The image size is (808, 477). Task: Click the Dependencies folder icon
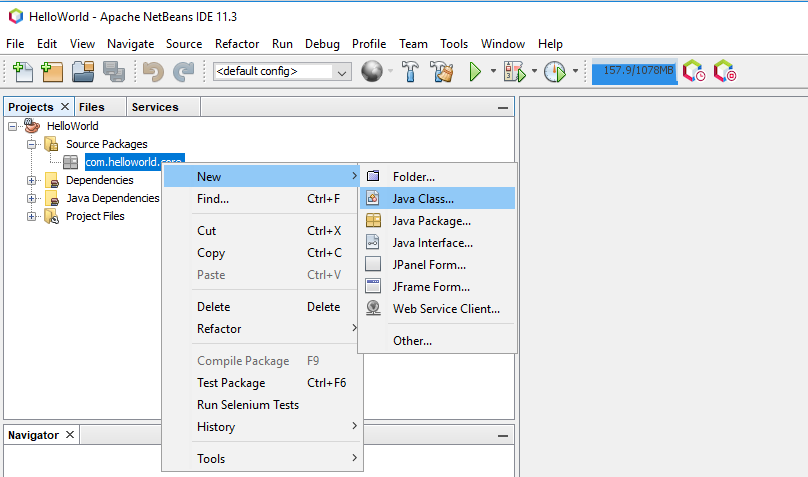(x=52, y=180)
